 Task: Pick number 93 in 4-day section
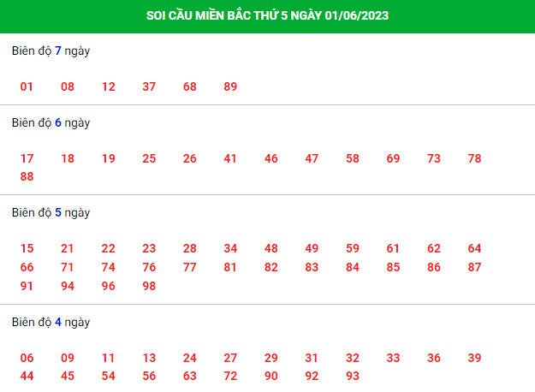(353, 376)
